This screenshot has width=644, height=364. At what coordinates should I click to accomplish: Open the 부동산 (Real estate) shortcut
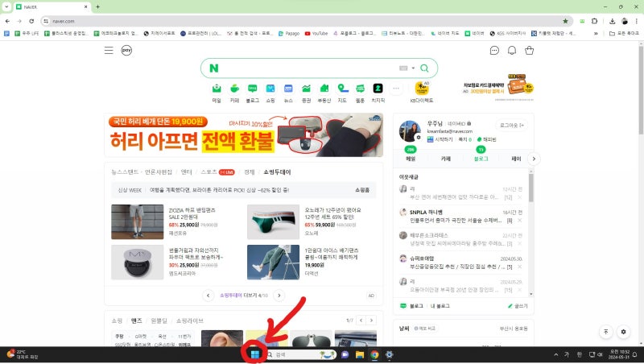pyautogui.click(x=324, y=93)
